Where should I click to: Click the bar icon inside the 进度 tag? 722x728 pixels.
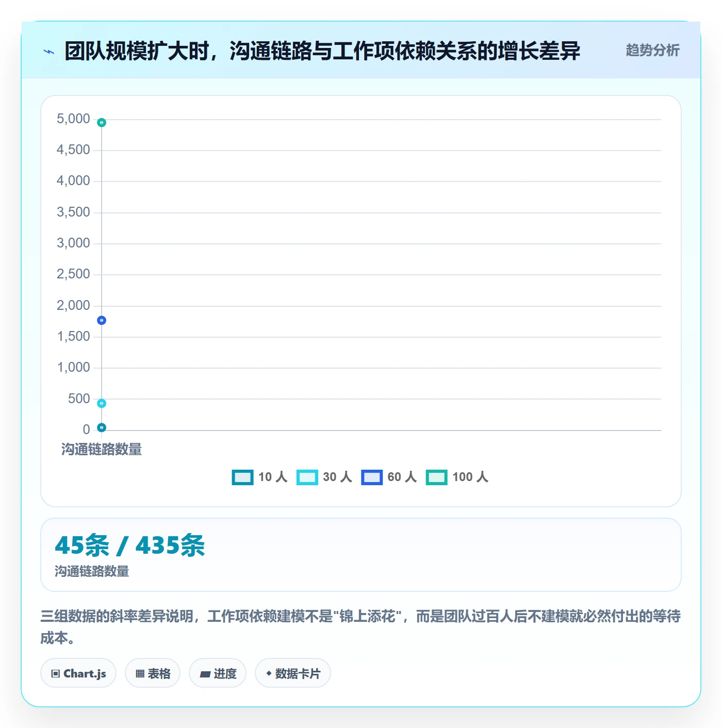click(205, 674)
